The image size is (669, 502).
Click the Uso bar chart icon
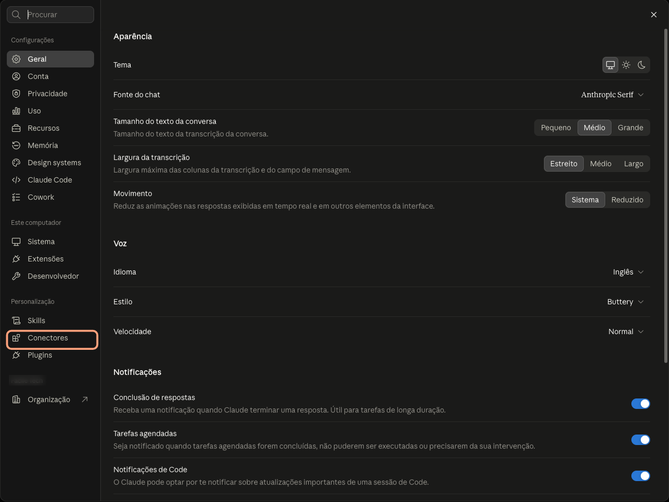pyautogui.click(x=16, y=111)
